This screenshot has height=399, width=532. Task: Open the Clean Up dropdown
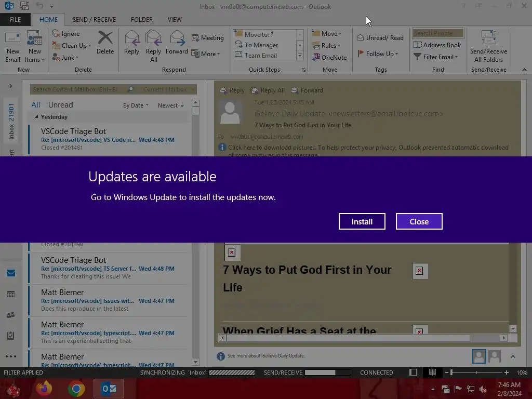[x=72, y=46]
